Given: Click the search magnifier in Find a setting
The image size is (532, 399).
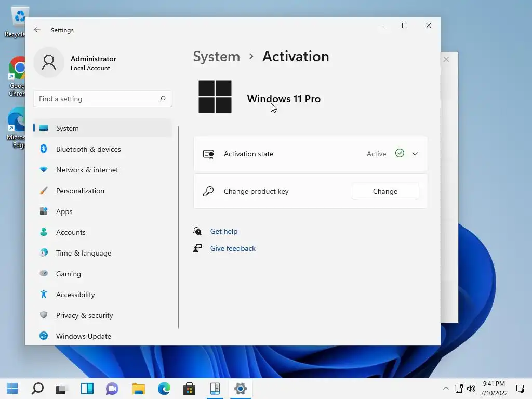Looking at the screenshot, I should point(163,99).
